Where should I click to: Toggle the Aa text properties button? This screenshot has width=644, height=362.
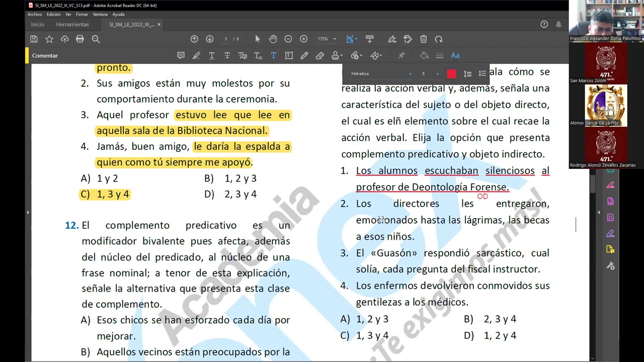(455, 56)
